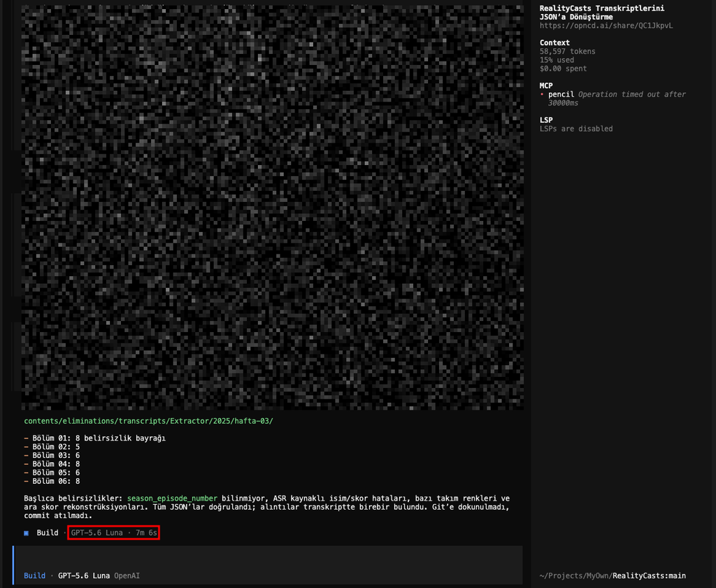
Task: Click the GPT-5.6 Luna 7m 6s summary
Action: click(114, 533)
